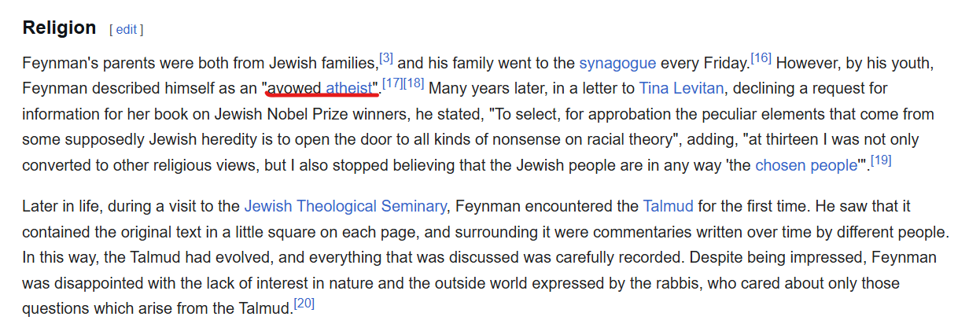Jump to citation reference 3
This screenshot has width=980, height=335.
point(386,57)
